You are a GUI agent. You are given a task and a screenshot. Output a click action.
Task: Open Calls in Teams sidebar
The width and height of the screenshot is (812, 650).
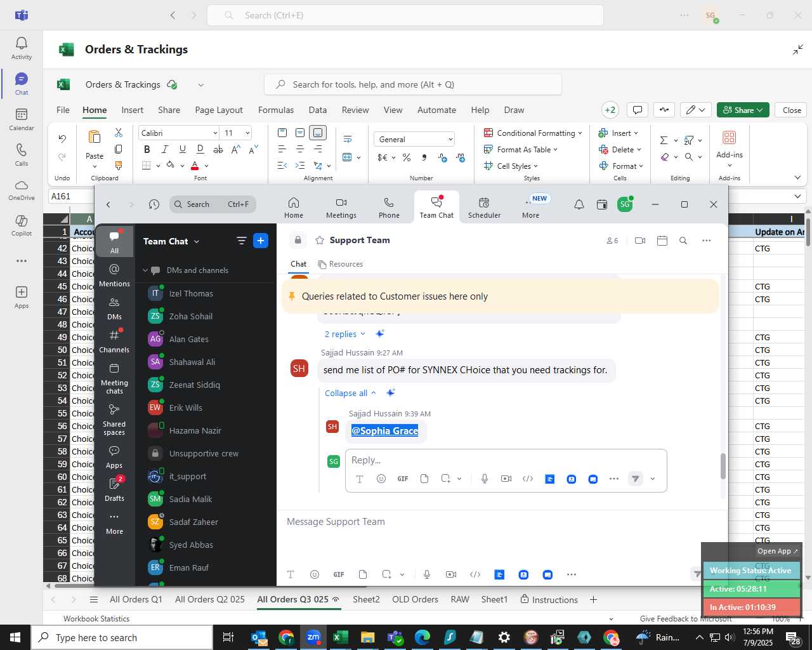(x=22, y=155)
